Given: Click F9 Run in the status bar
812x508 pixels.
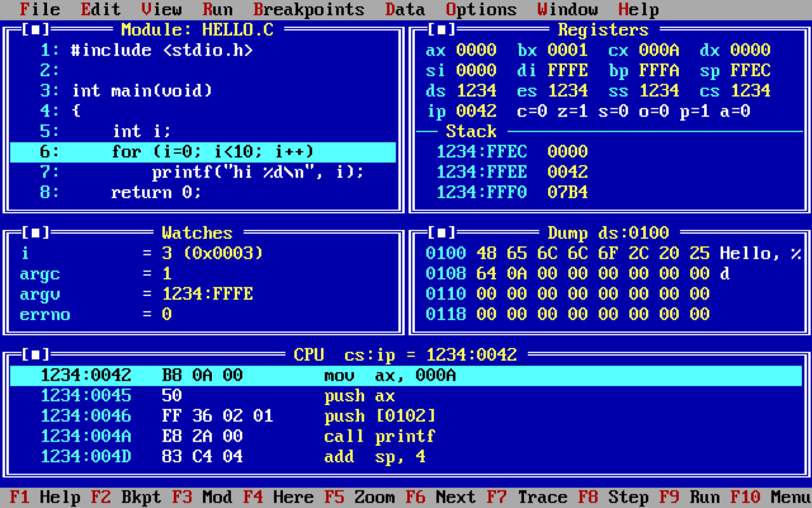Looking at the screenshot, I should click(x=690, y=498).
